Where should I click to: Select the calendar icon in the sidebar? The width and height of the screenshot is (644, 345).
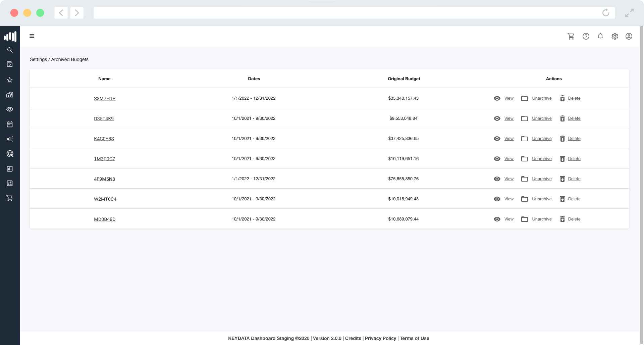click(10, 124)
